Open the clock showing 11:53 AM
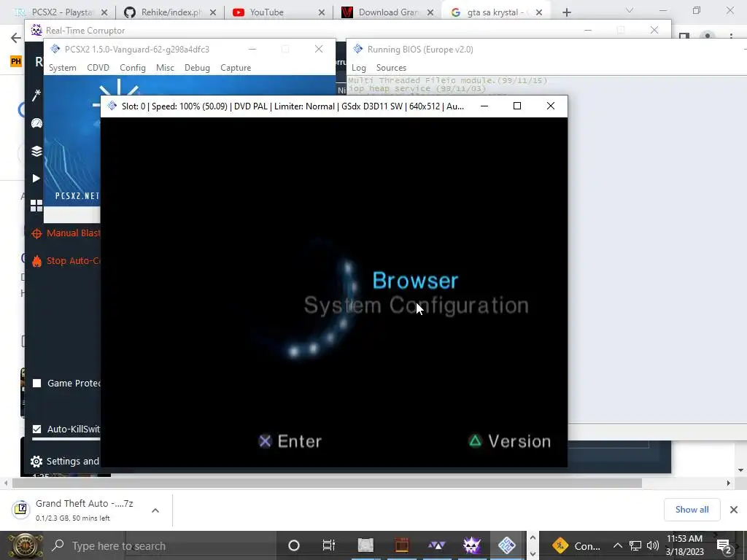This screenshot has width=747, height=560. 684,545
